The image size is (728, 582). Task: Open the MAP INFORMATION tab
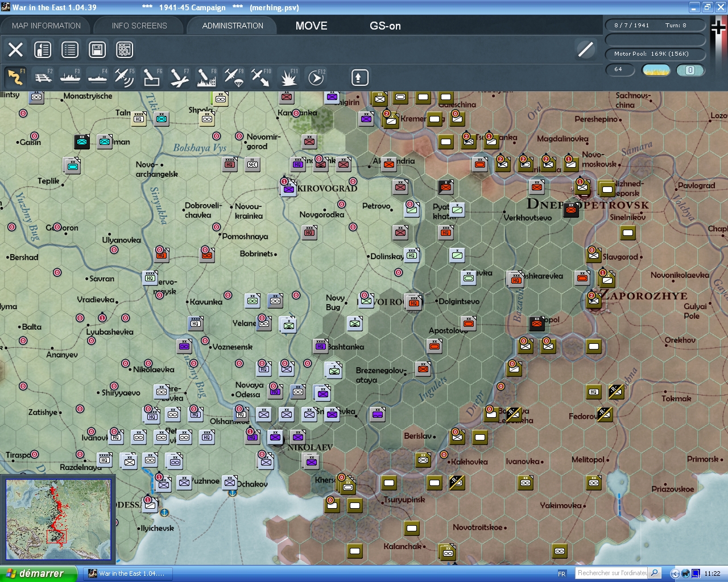(x=46, y=26)
